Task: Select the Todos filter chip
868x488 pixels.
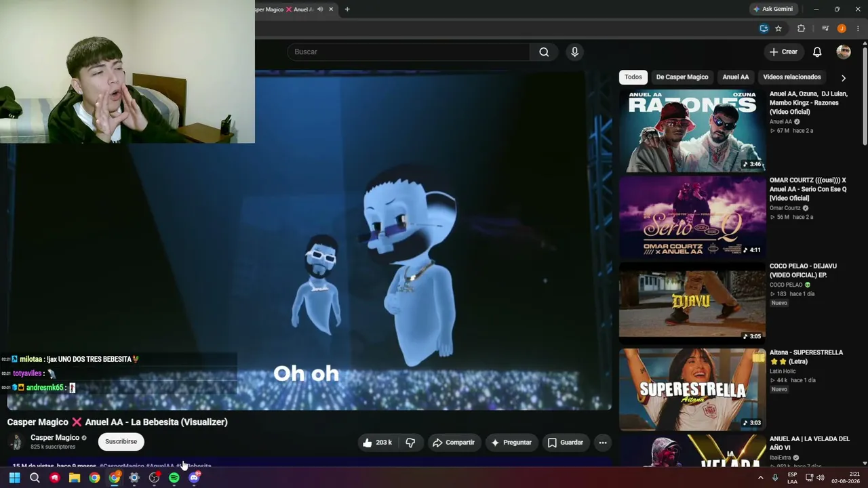Action: pyautogui.click(x=633, y=77)
